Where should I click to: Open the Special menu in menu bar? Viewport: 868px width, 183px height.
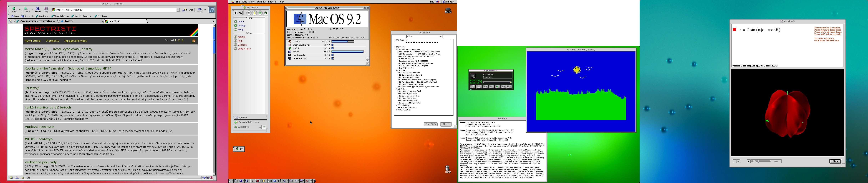point(272,2)
